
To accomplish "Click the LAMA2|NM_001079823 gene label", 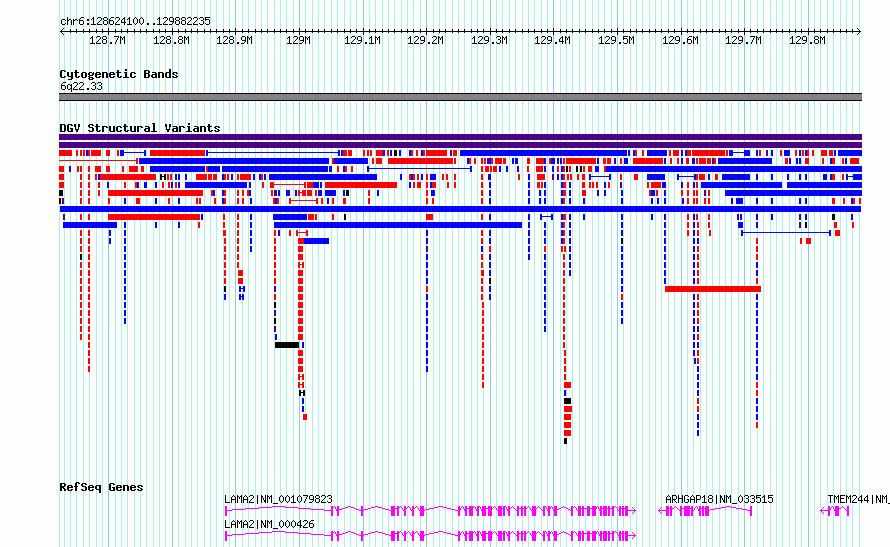I will click(x=278, y=499).
